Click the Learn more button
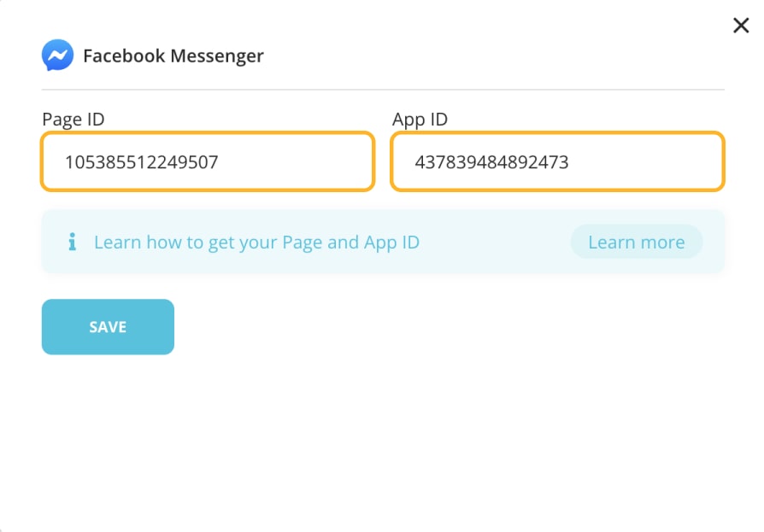The image size is (764, 532). click(636, 242)
